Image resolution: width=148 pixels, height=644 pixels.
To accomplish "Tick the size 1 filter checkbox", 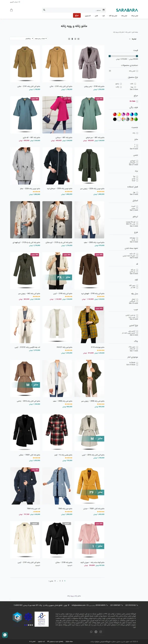I will (x=137, y=145).
